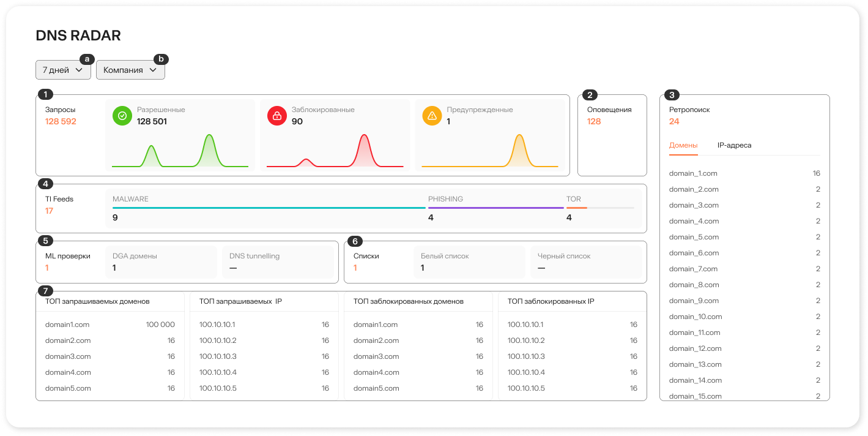Screen dimensions: 868x436
Task: Open the 7 дней period dropdown
Action: click(63, 70)
